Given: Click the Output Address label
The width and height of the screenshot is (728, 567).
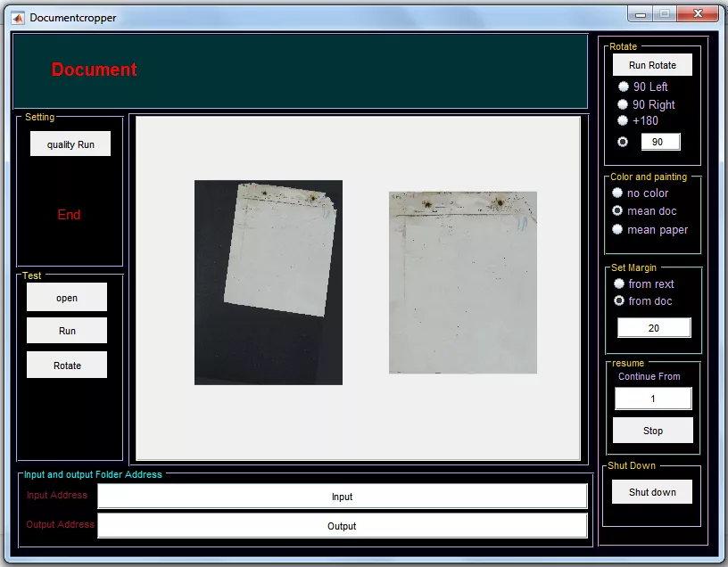Looking at the screenshot, I should coord(60,524).
